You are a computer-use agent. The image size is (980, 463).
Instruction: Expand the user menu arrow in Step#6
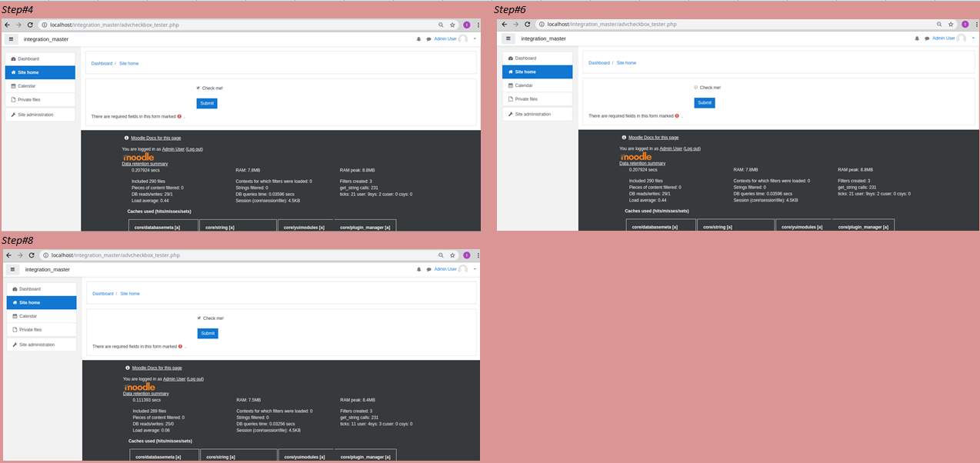[x=972, y=38]
